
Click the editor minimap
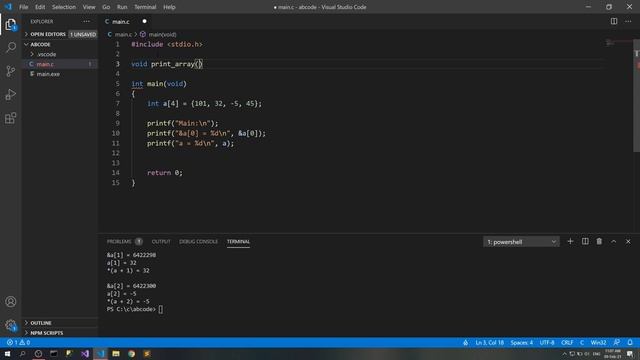click(619, 42)
